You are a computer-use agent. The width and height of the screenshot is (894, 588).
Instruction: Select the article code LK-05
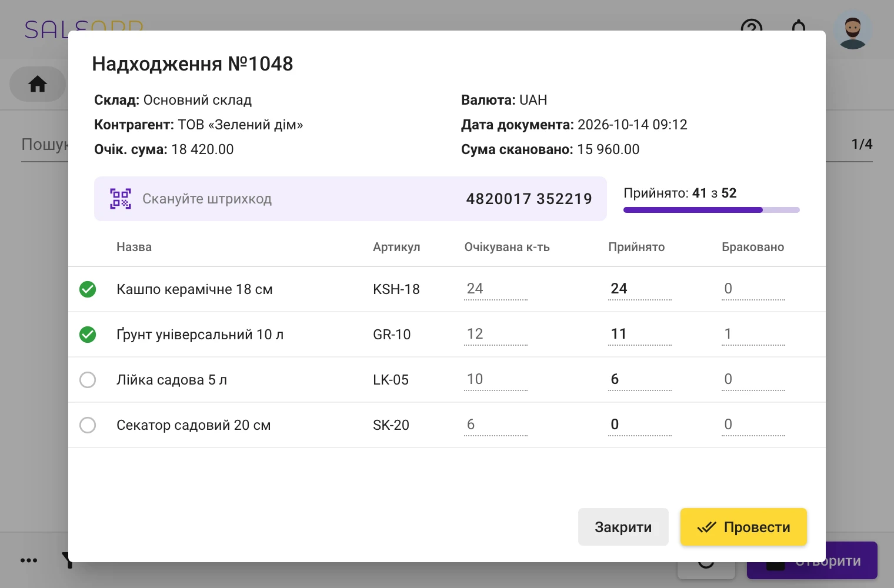point(391,380)
